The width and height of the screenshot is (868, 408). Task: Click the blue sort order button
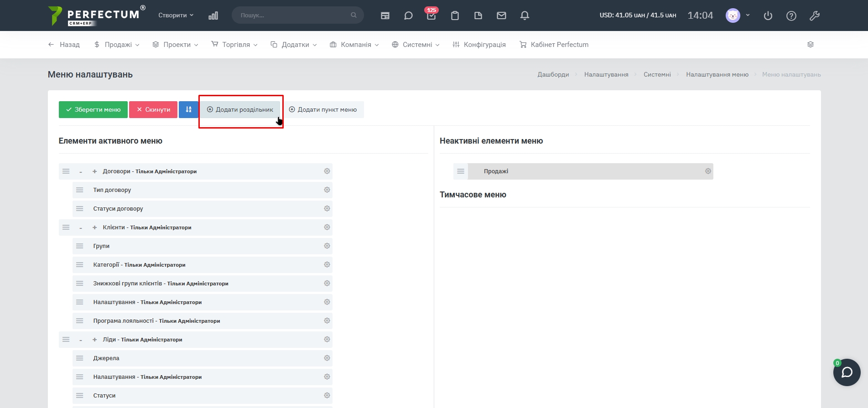click(188, 109)
